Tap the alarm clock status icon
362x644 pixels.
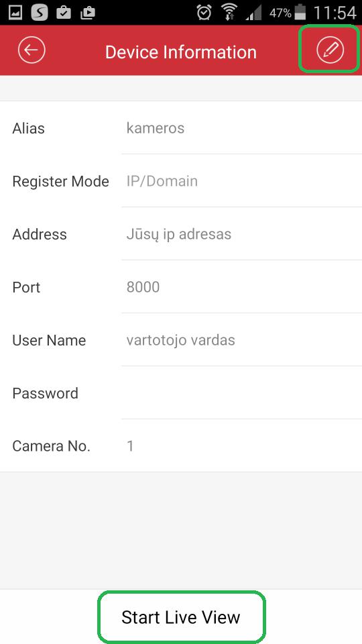point(204,13)
